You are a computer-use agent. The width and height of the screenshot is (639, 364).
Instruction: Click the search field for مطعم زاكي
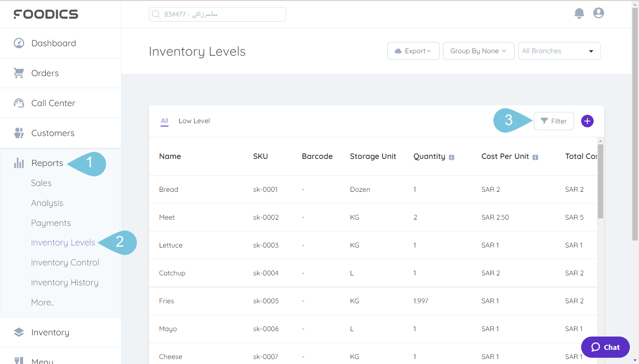[217, 14]
